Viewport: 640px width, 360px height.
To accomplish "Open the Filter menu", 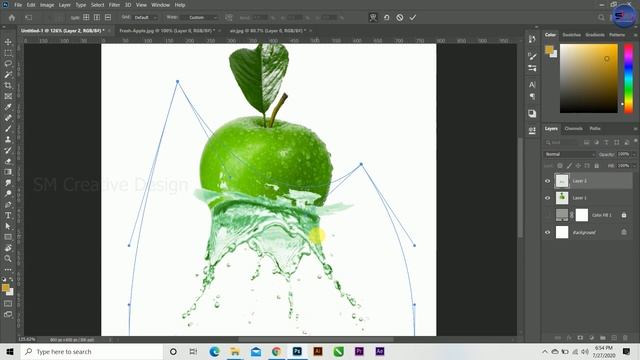I will point(114,5).
